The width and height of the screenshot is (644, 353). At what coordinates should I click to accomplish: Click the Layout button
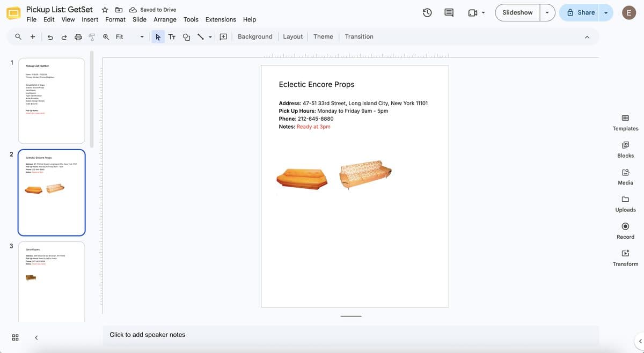coord(293,36)
